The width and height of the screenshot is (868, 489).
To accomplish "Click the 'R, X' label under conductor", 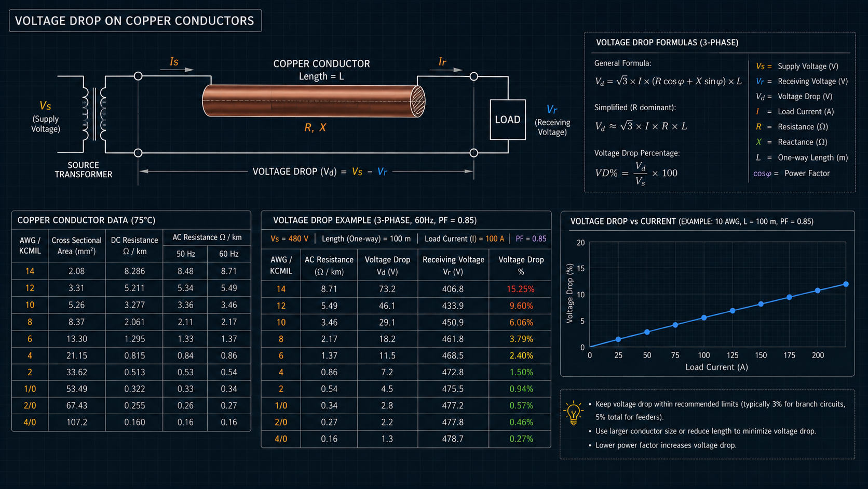I will point(315,127).
